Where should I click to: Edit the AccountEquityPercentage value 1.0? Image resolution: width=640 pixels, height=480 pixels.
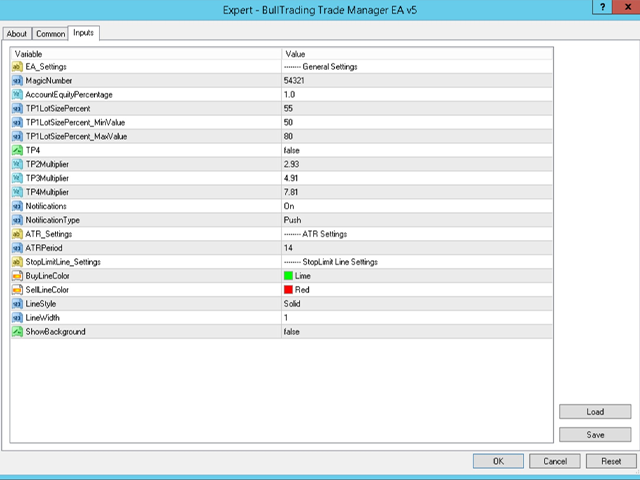[x=417, y=94]
